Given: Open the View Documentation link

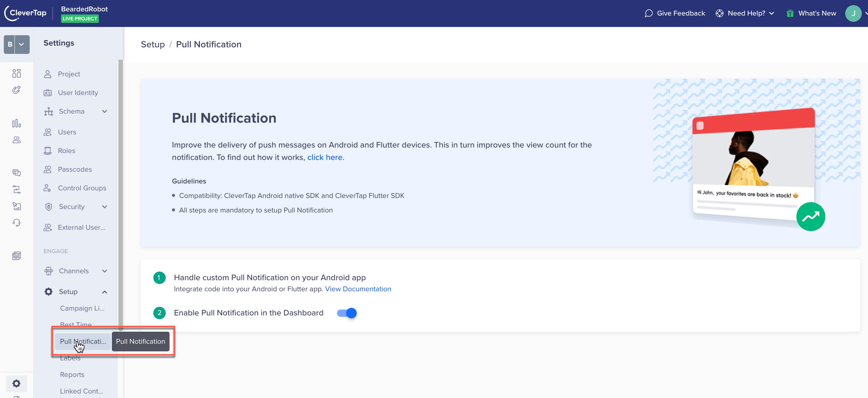Looking at the screenshot, I should pos(358,289).
